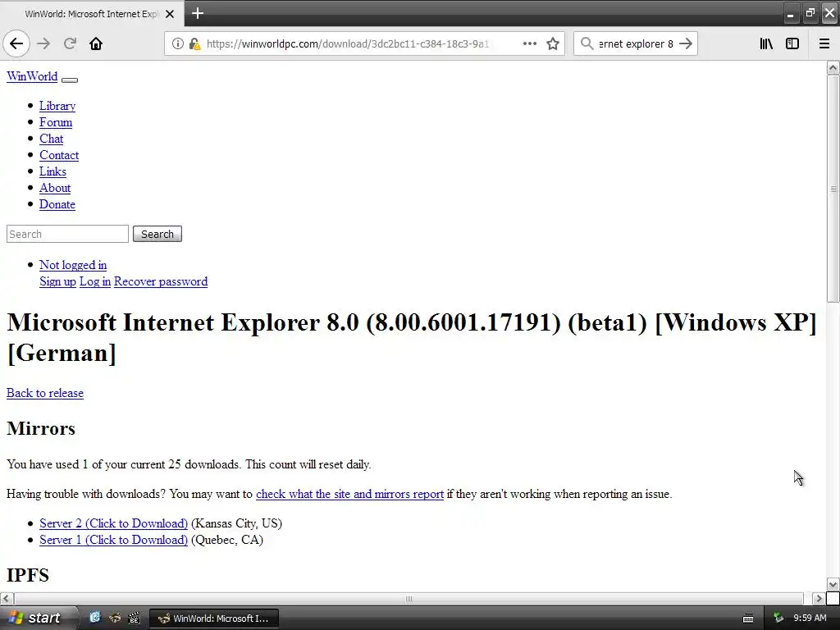The image size is (840, 630).
Task: Click the Back to release link
Action: [x=45, y=393]
